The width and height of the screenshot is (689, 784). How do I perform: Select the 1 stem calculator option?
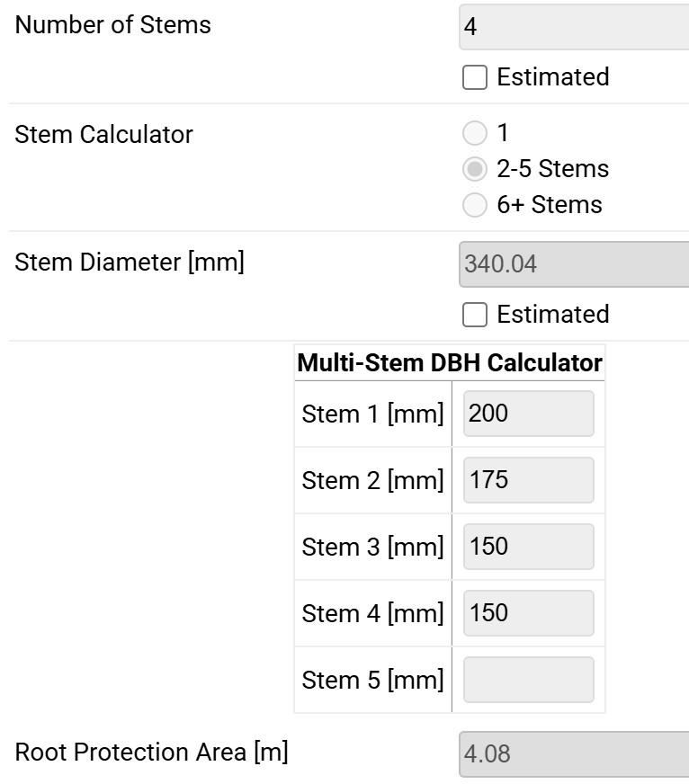[x=474, y=134]
